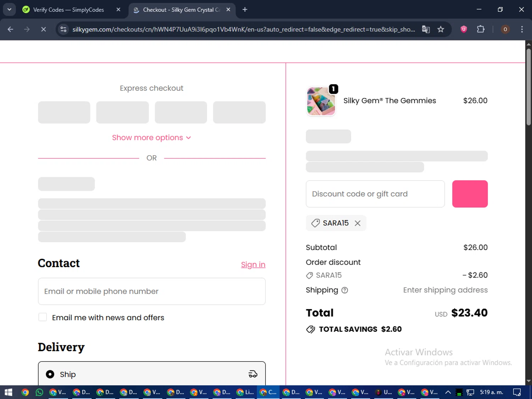
Task: Go forward to the next page
Action: (x=27, y=29)
